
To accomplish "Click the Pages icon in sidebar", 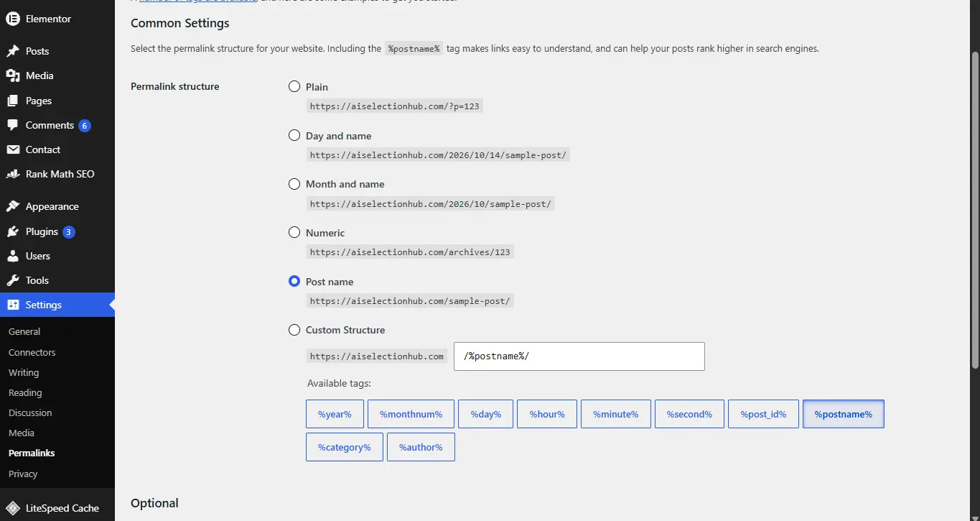I will pos(13,101).
